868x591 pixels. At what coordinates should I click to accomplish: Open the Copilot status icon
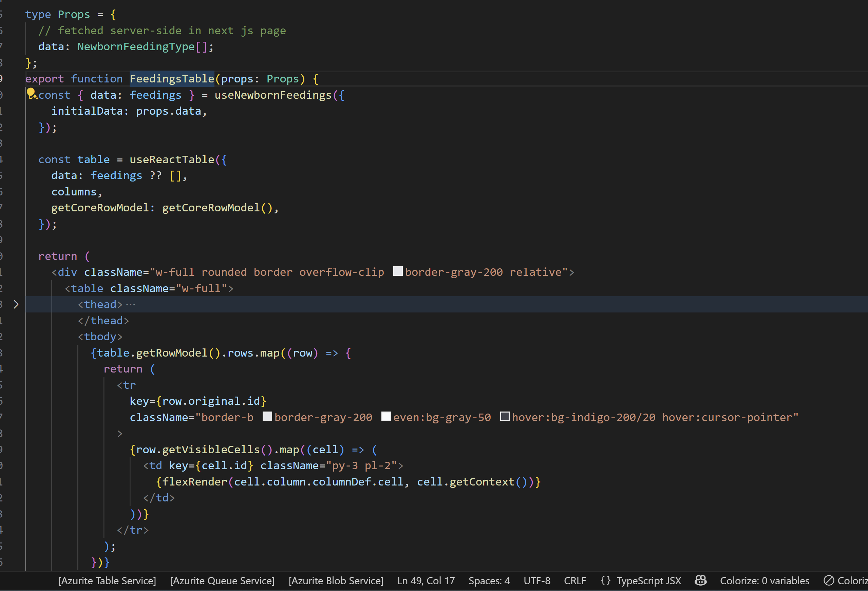[x=700, y=580]
